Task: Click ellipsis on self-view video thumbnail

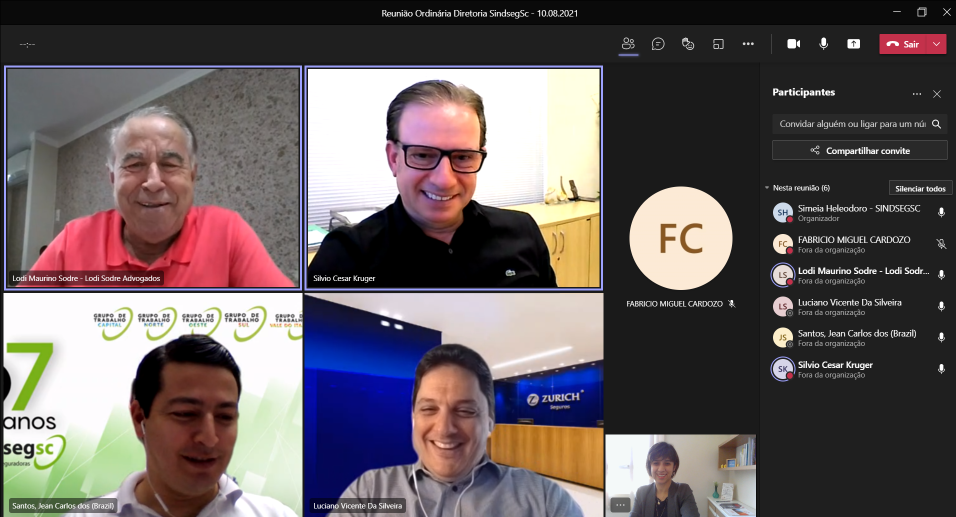Action: [x=620, y=505]
